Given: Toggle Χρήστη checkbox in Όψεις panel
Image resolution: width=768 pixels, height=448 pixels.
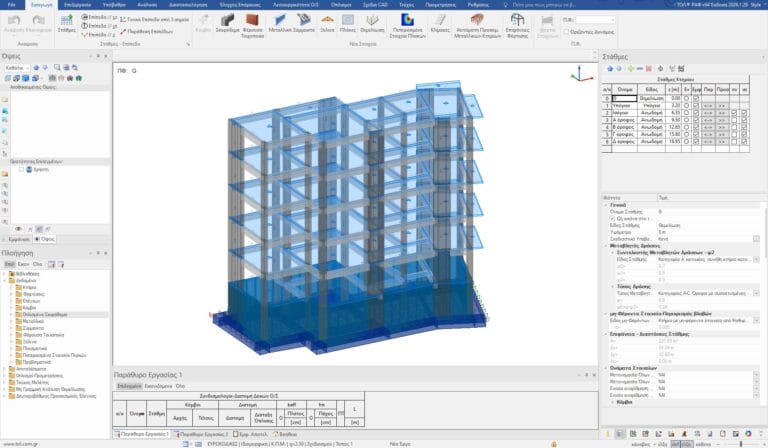Looking at the screenshot, I should pos(22,169).
